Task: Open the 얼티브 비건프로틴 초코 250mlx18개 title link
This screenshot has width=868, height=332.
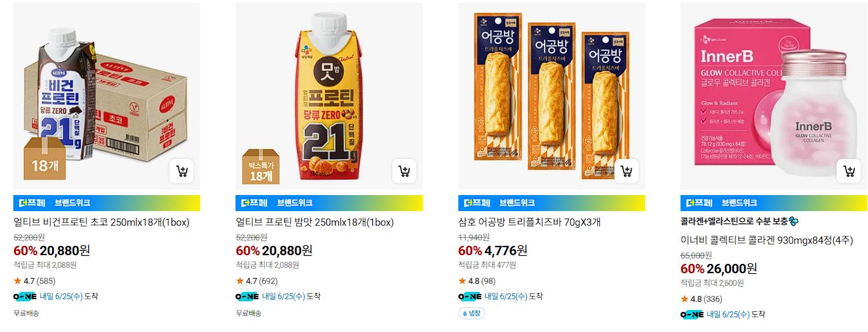Action: point(92,222)
